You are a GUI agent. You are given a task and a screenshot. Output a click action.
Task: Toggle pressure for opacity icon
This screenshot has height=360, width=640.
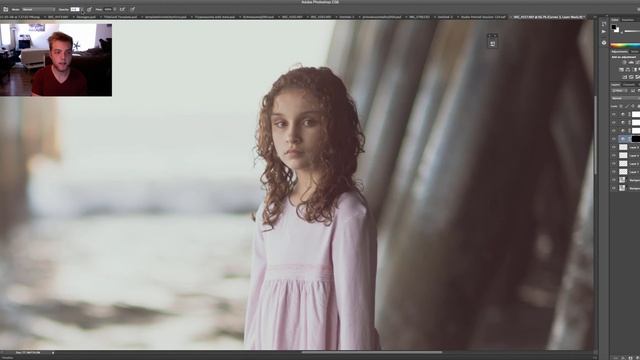click(x=89, y=9)
